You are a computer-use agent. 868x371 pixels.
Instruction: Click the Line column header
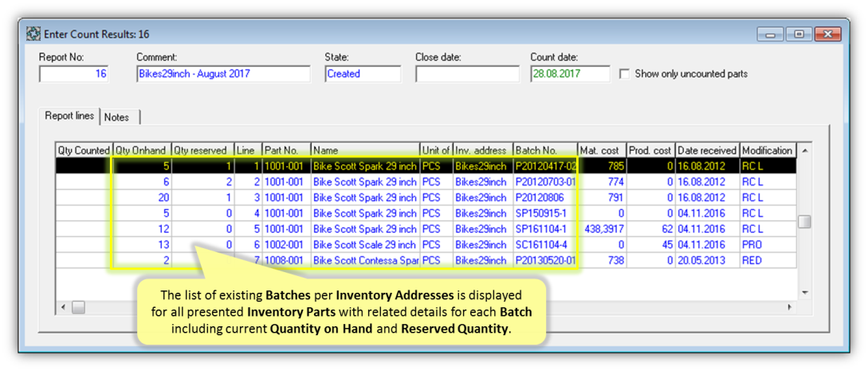[x=248, y=150]
